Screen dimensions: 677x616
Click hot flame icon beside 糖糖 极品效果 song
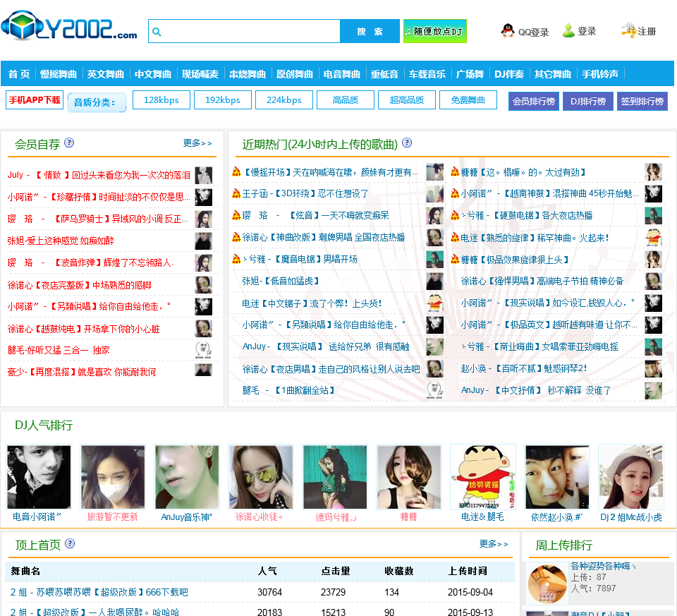point(455,259)
